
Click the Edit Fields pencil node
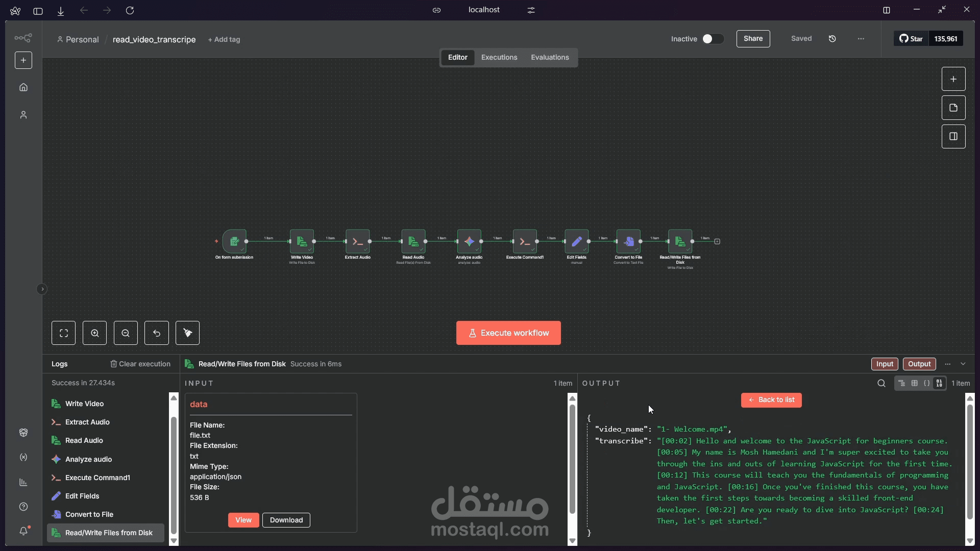click(576, 241)
